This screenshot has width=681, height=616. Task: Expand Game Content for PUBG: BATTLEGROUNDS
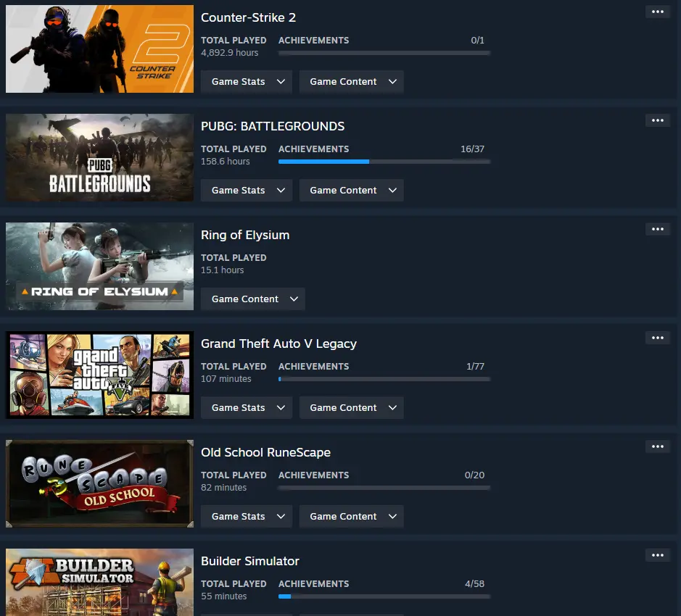coord(351,190)
